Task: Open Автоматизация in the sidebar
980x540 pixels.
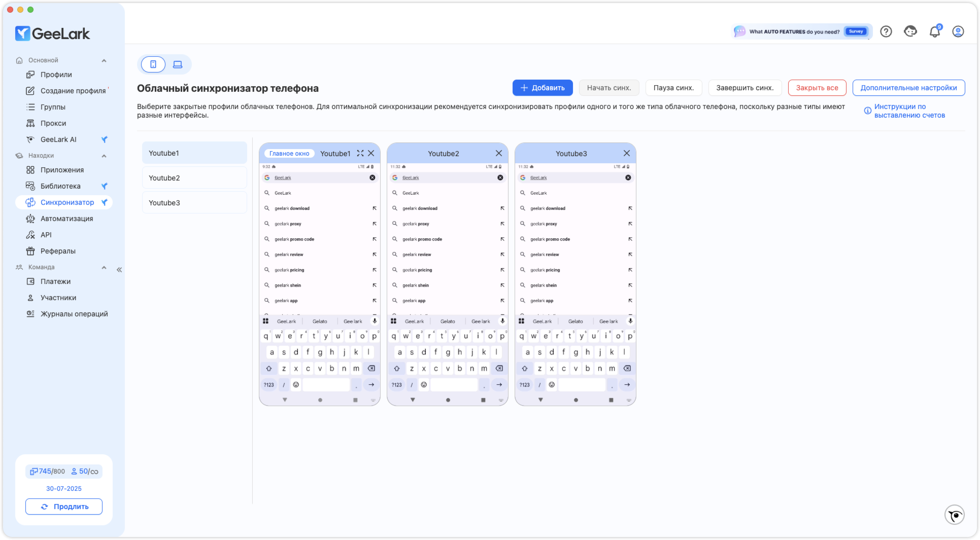Action: point(66,219)
